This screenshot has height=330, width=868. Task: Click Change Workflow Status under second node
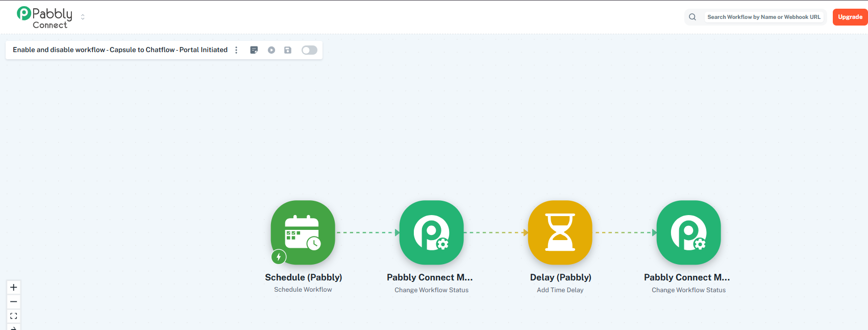coord(432,290)
